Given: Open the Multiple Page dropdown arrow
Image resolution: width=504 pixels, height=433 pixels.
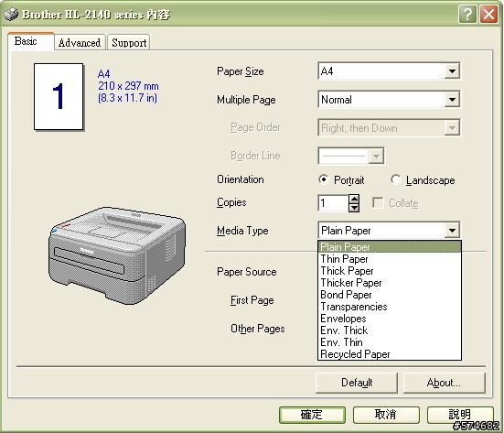Looking at the screenshot, I should coord(452,100).
